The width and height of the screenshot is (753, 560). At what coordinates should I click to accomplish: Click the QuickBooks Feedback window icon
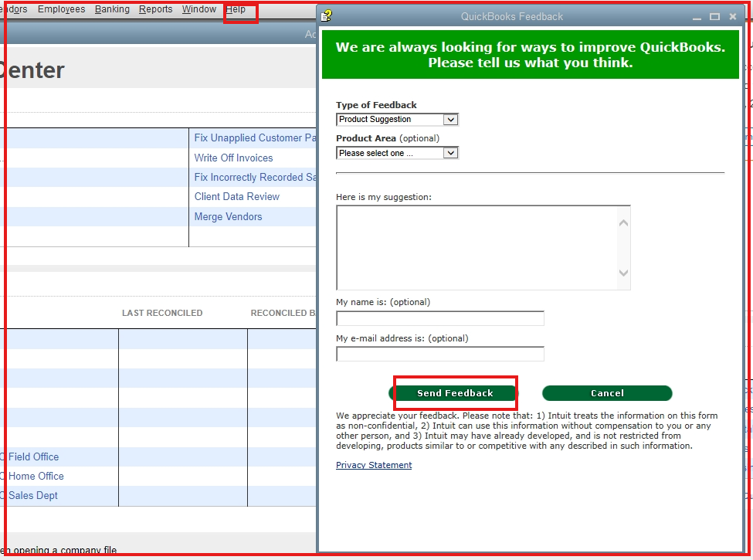(327, 16)
